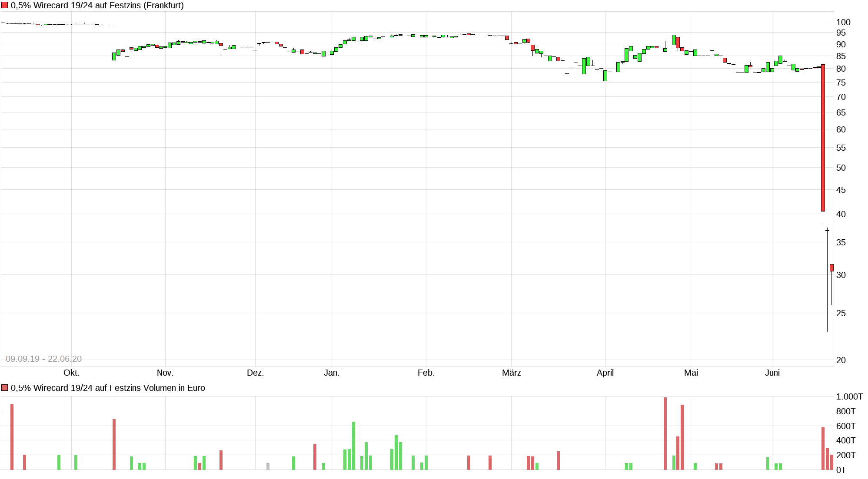Click the 'April' month label
The height and width of the screenshot is (479, 868).
[x=605, y=373]
